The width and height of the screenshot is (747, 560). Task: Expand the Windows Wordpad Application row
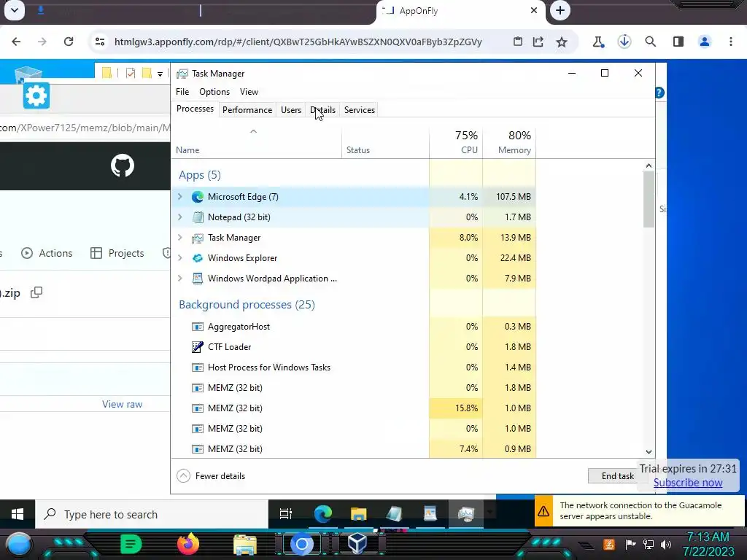180,279
